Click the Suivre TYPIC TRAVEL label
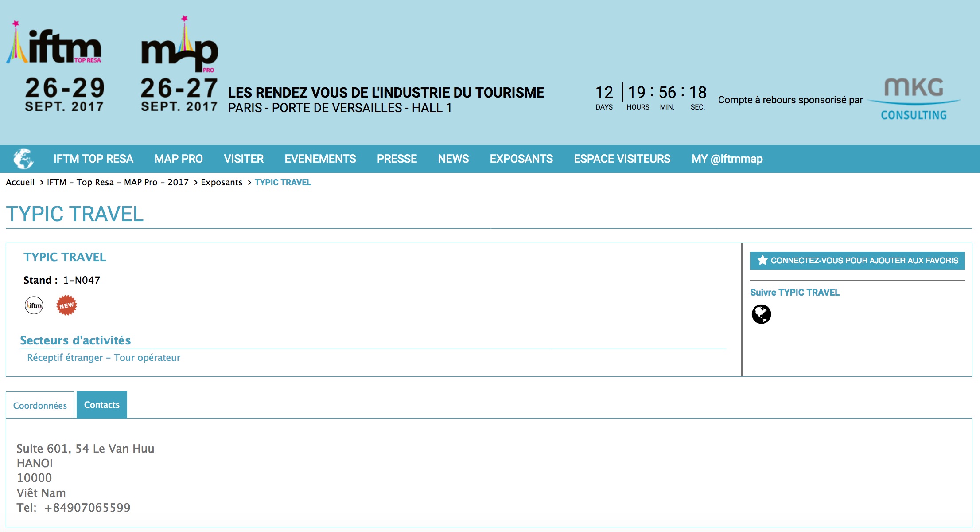The height and width of the screenshot is (532, 980). point(795,293)
